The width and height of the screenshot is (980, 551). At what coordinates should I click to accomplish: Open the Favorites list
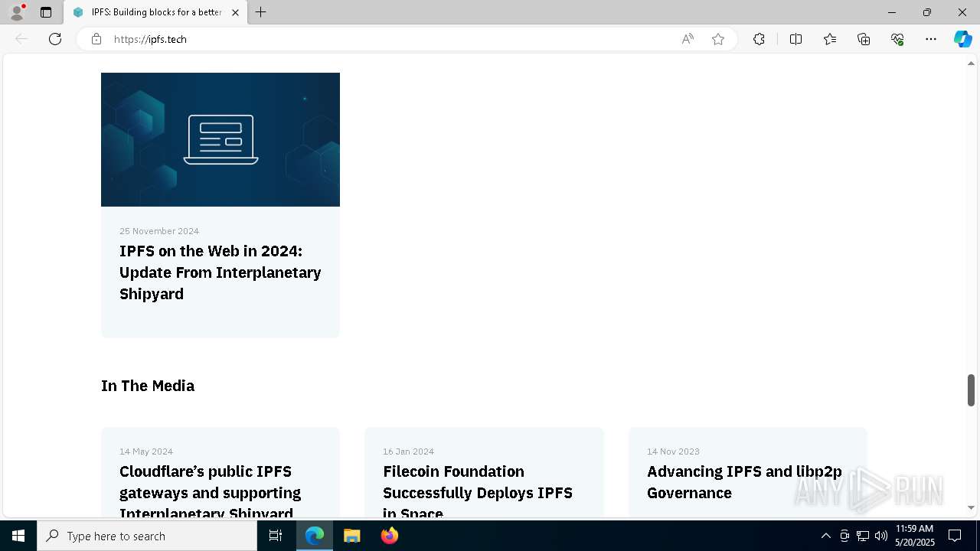(830, 39)
